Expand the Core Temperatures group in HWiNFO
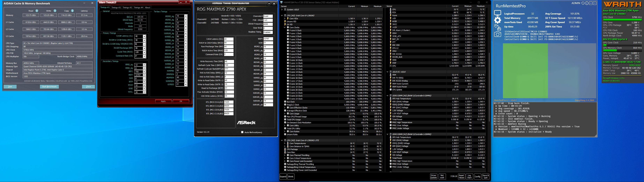 tap(285, 143)
